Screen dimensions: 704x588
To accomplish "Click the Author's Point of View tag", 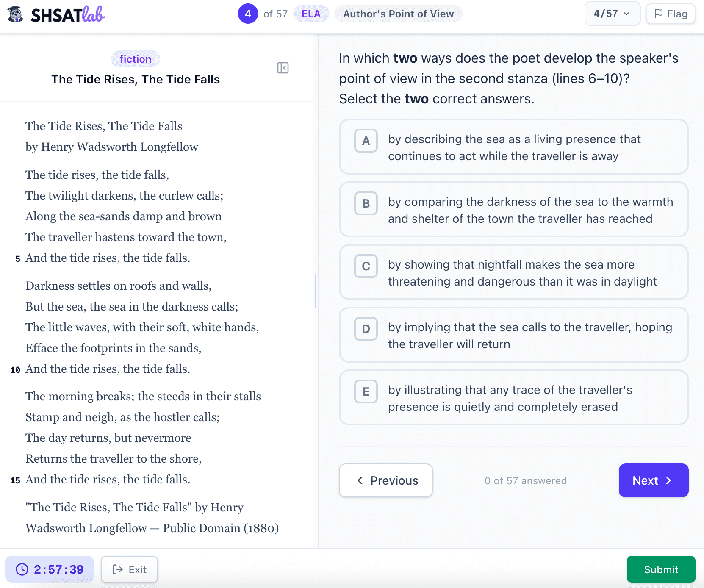I will pyautogui.click(x=398, y=14).
